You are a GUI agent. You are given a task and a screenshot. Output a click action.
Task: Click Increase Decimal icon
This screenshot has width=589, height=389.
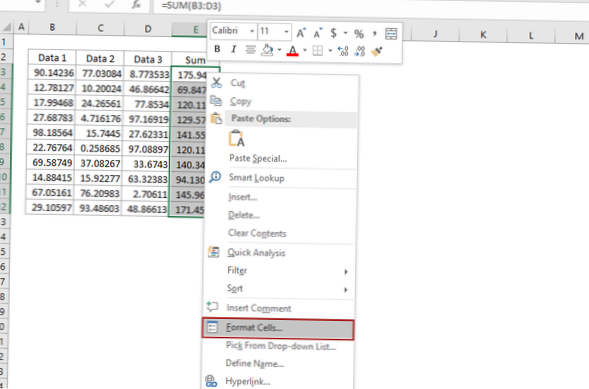[x=343, y=51]
